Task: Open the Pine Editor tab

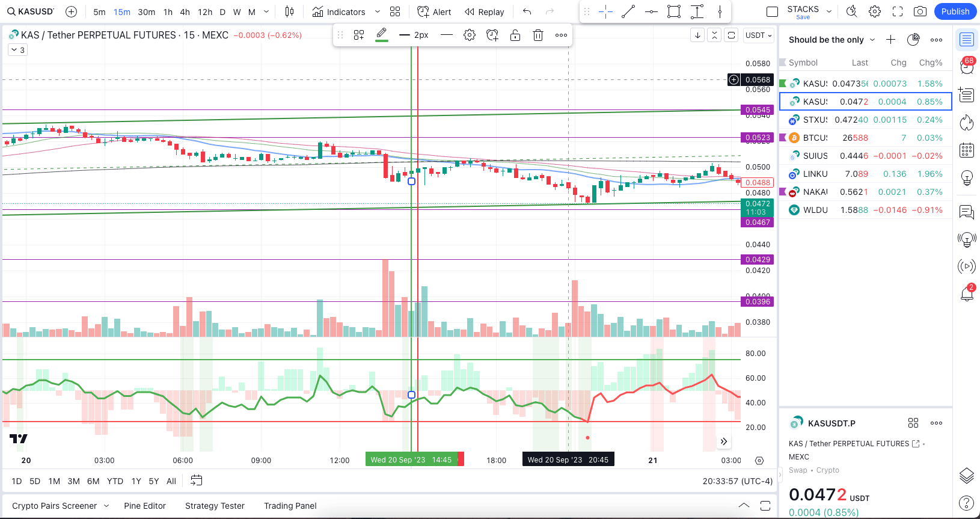Action: pyautogui.click(x=145, y=506)
